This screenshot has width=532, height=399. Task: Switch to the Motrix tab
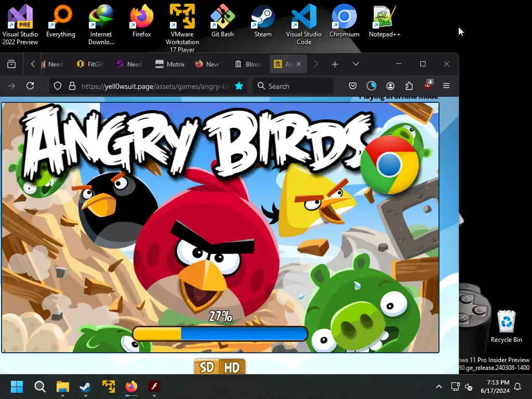point(170,64)
